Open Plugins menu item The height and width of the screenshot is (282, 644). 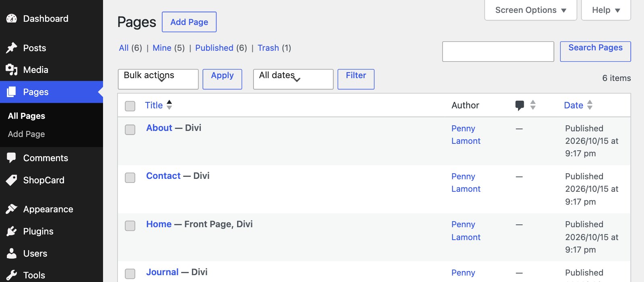52,231
